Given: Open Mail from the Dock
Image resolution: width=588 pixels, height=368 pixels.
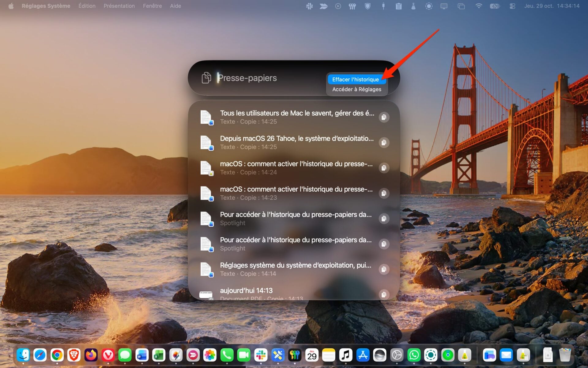Looking at the screenshot, I should point(506,355).
